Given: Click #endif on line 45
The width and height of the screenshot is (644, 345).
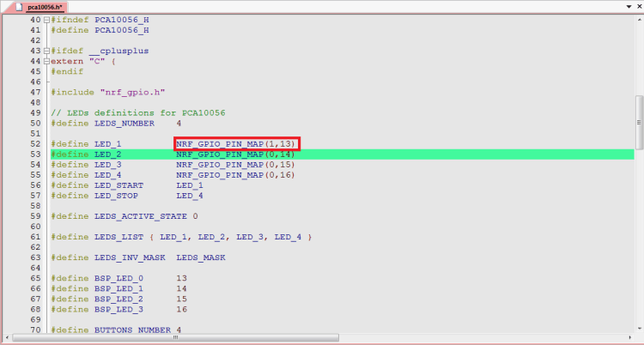Looking at the screenshot, I should (67, 71).
